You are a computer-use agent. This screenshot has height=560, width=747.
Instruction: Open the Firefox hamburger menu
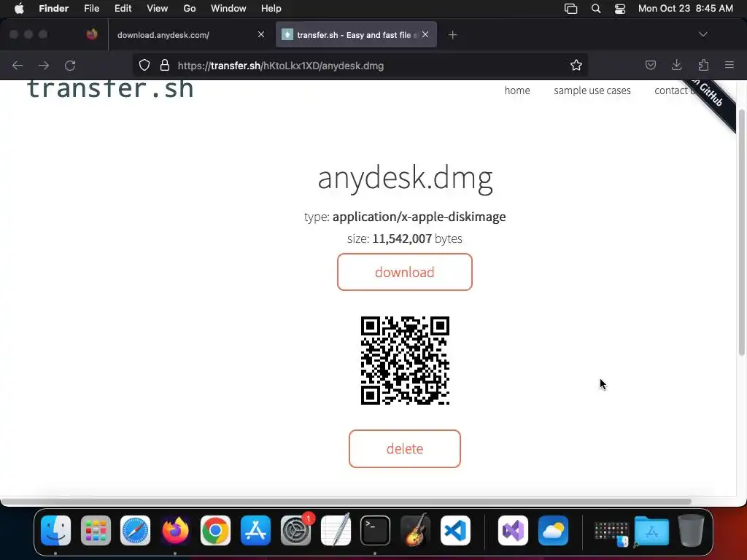tap(729, 65)
